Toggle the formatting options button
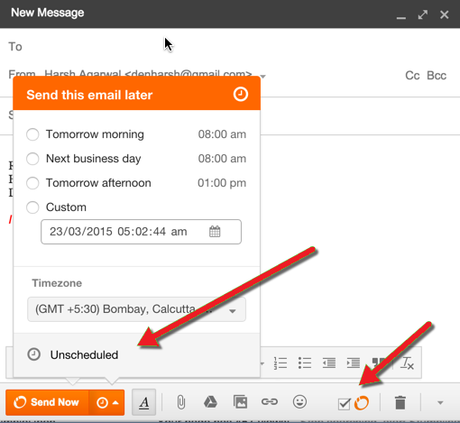Image resolution: width=460 pixels, height=423 pixels. 144,402
